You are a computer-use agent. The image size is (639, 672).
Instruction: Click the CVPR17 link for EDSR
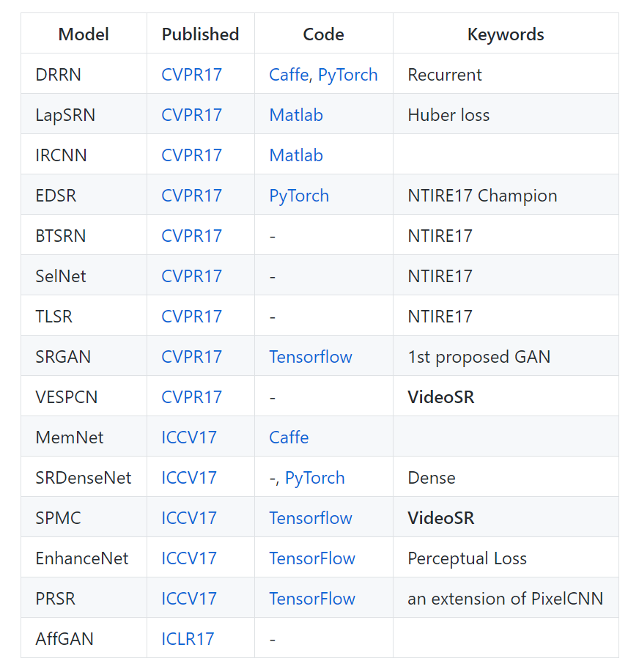[191, 196]
